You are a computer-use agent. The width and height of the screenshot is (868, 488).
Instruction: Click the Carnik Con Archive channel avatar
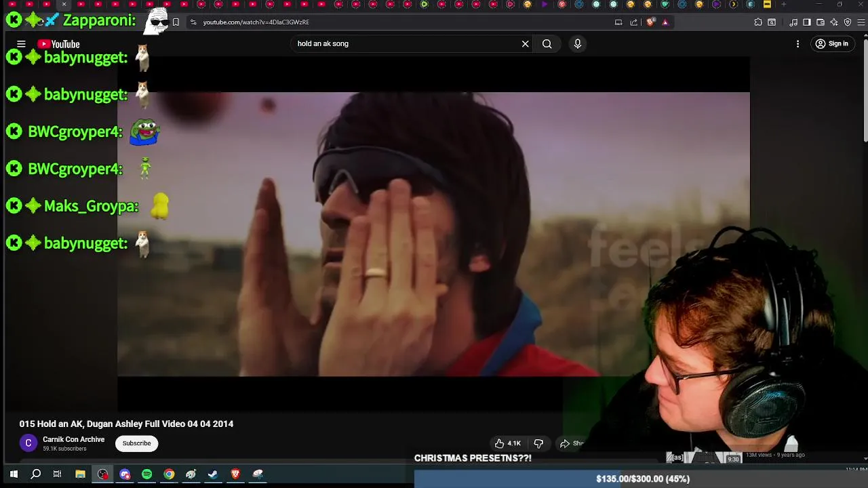[28, 443]
